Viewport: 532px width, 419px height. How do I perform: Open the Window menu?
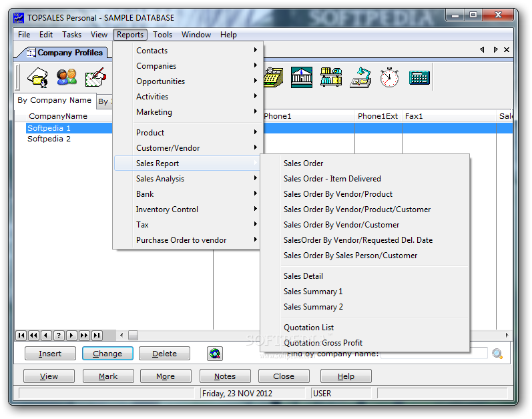196,35
